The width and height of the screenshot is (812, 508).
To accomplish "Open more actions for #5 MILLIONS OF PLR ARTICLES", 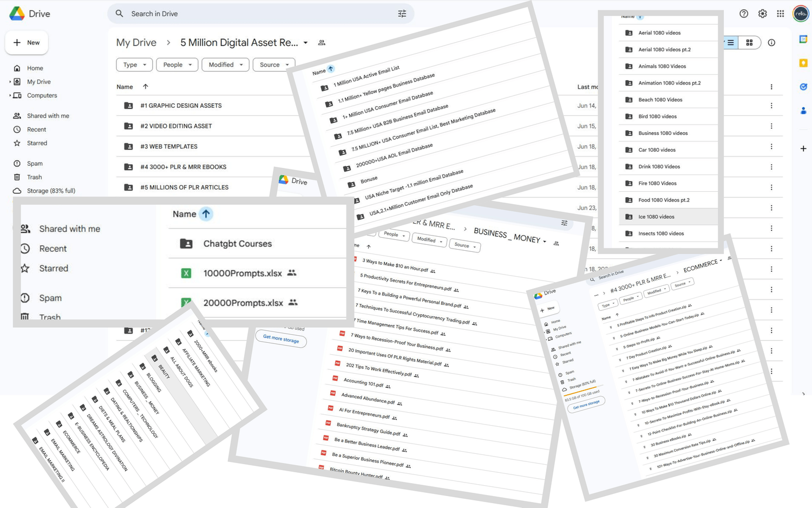I will coord(771,187).
